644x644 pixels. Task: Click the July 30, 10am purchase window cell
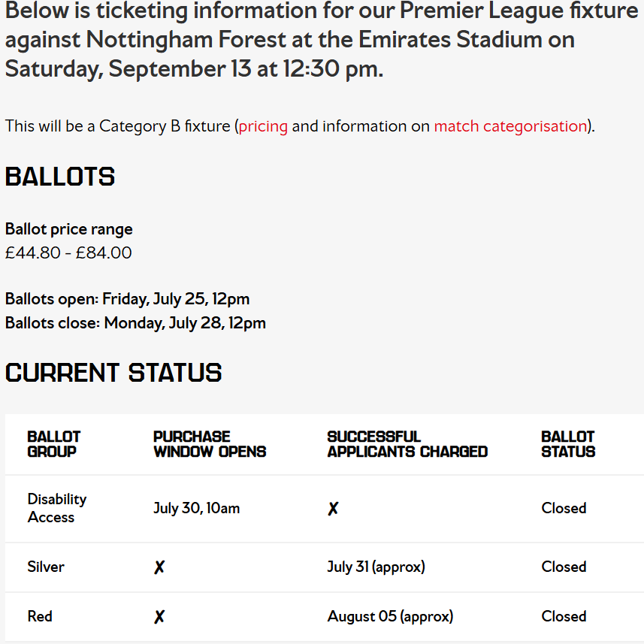[197, 508]
